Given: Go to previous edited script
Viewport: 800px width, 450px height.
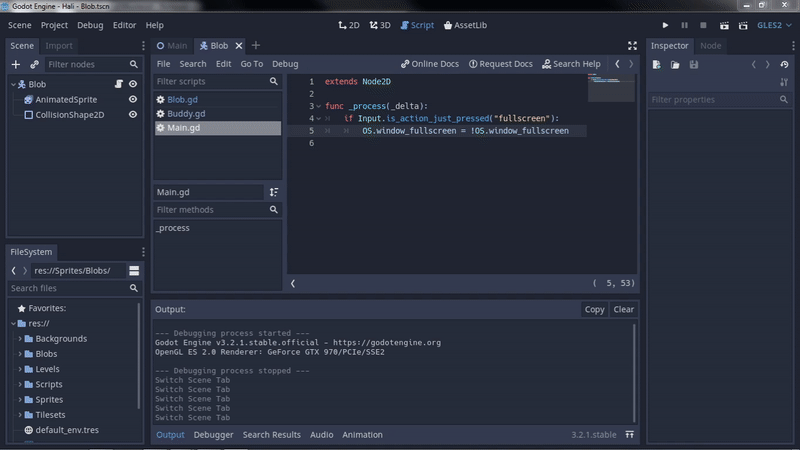Looking at the screenshot, I should click(x=617, y=64).
